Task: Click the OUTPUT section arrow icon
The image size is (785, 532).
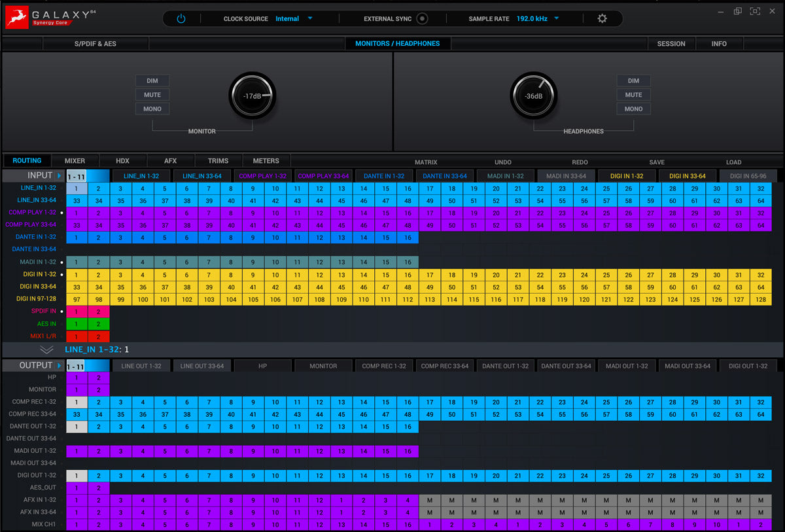Action: (x=60, y=366)
